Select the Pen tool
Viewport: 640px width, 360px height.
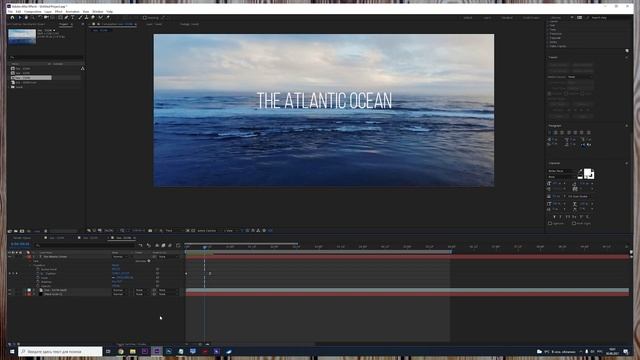click(66, 18)
